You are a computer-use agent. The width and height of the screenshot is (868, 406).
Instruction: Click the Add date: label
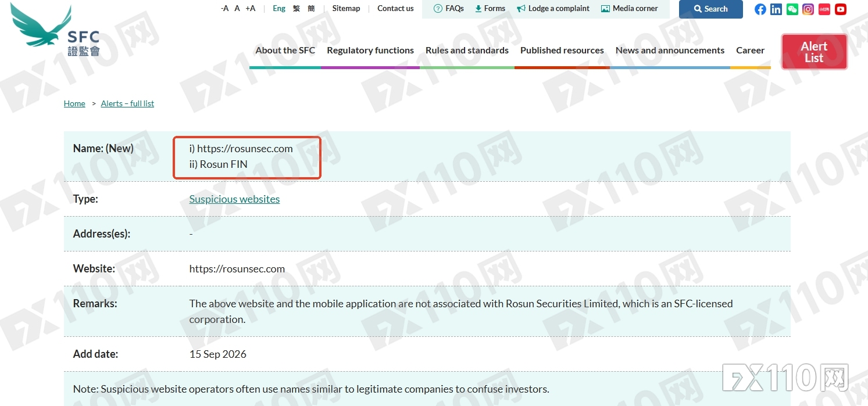(95, 354)
